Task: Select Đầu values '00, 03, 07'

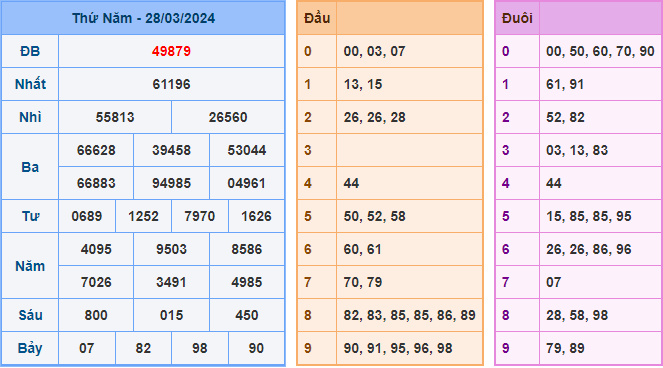Action: (x=375, y=51)
